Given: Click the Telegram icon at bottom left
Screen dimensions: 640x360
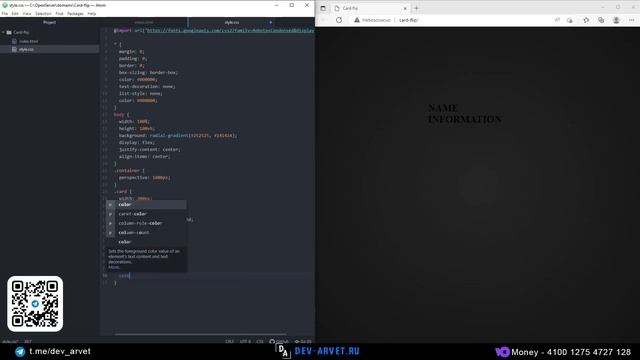Looking at the screenshot, I should 20,351.
